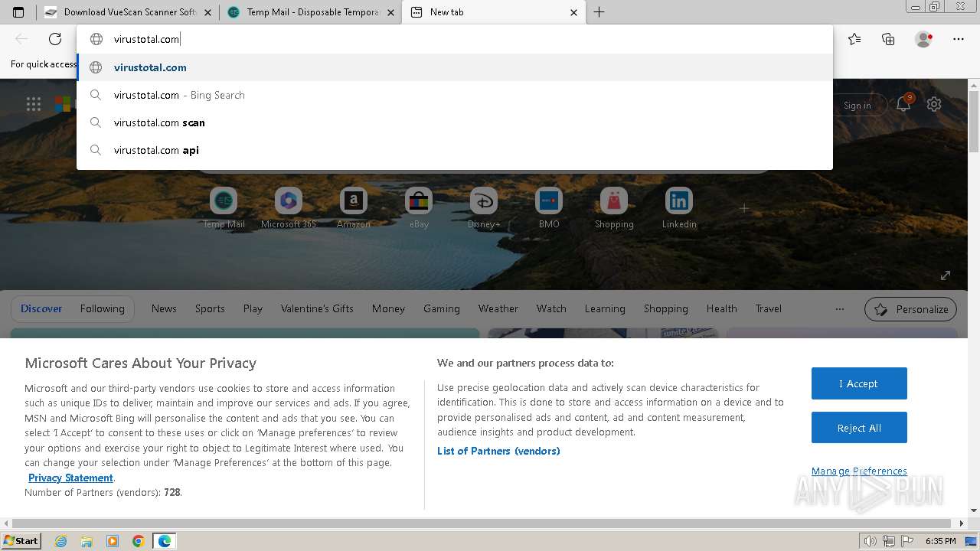Viewport: 980px width, 551px height.
Task: Click the Personalize button
Action: [x=910, y=309]
